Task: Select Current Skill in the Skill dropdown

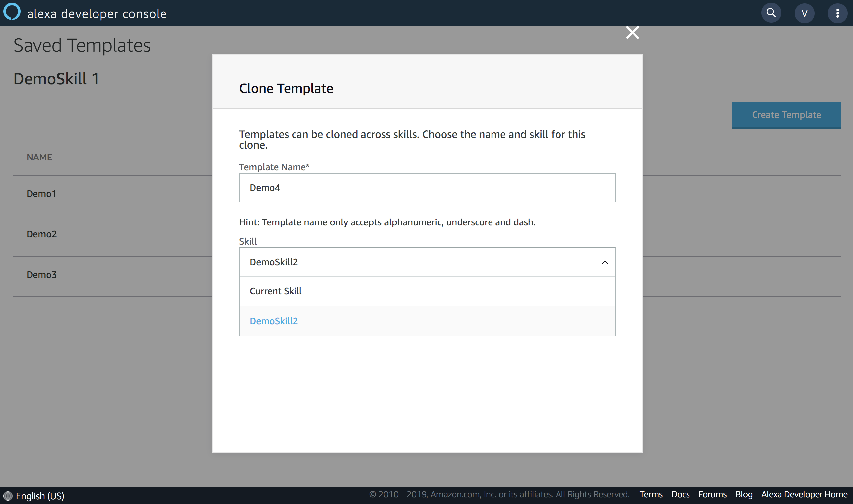Action: [x=276, y=291]
